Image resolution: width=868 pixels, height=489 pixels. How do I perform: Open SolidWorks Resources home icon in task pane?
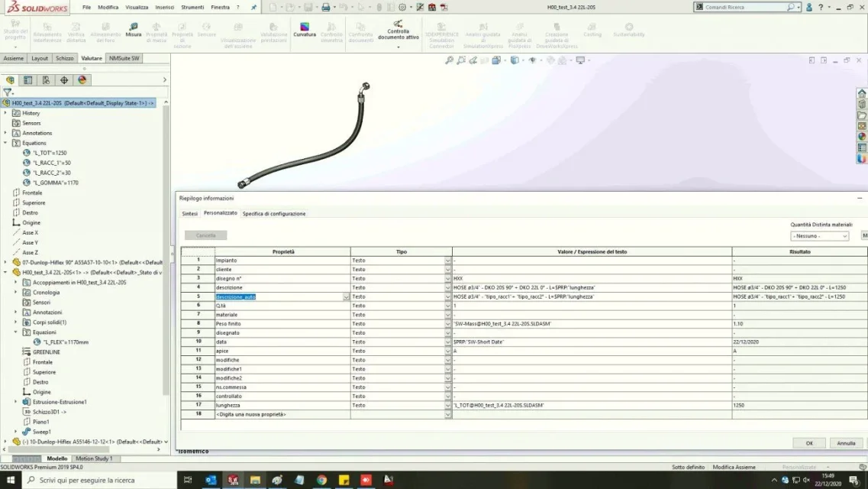click(862, 93)
